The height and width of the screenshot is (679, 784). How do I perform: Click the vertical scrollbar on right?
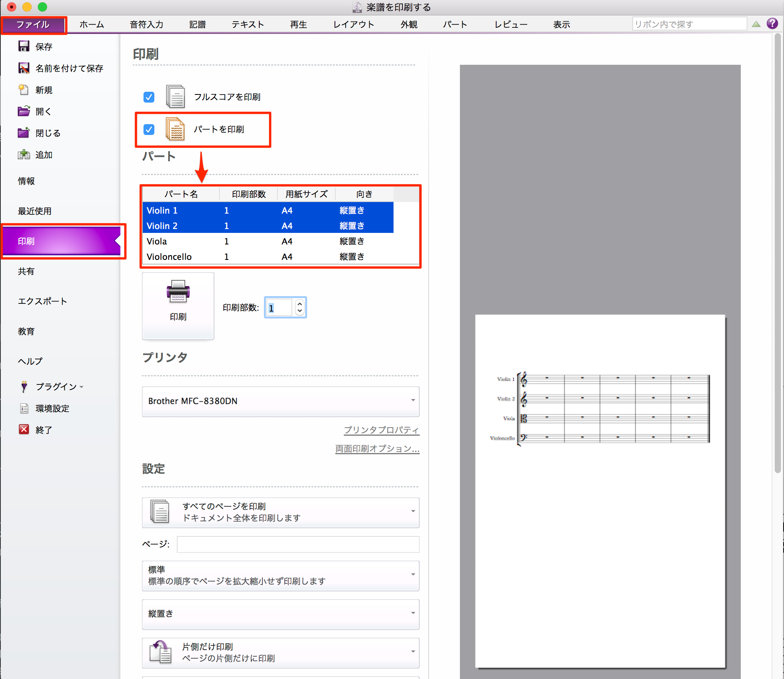click(778, 253)
